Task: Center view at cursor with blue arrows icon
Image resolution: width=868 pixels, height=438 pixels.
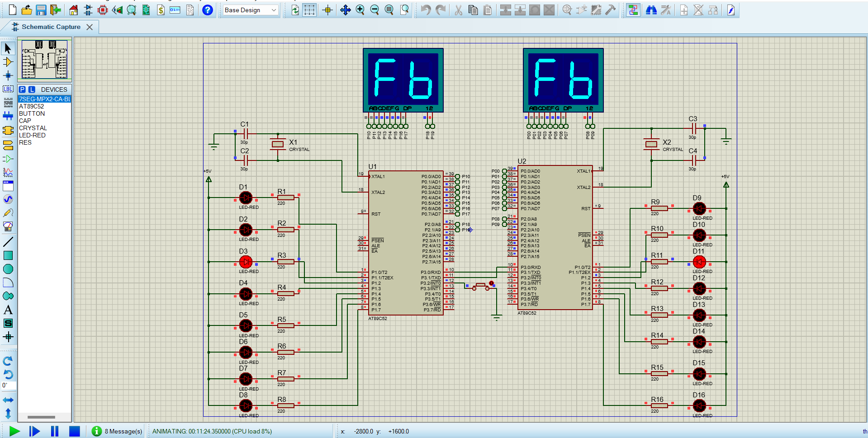Action: [346, 10]
